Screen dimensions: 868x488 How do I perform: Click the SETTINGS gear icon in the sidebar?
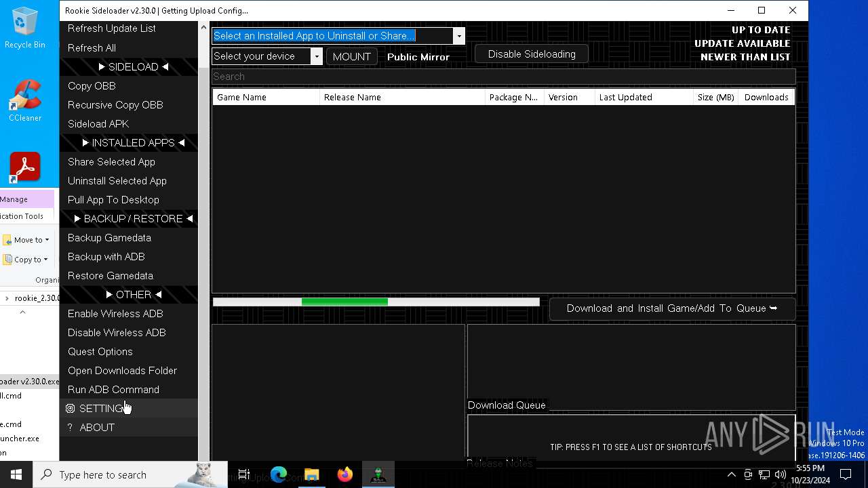point(70,409)
